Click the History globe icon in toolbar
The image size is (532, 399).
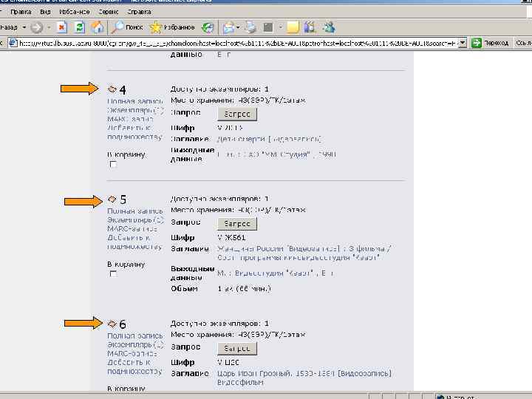coord(208,27)
